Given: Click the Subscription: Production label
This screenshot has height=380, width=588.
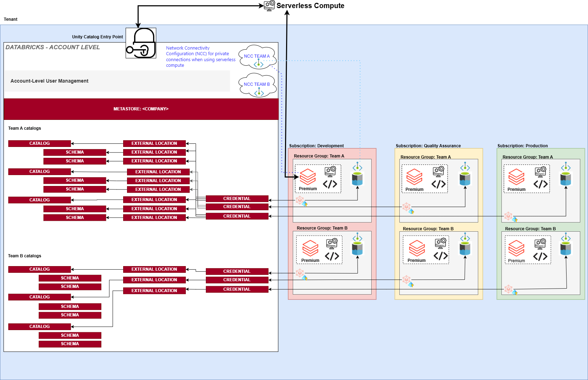Looking at the screenshot, I should (x=522, y=146).
